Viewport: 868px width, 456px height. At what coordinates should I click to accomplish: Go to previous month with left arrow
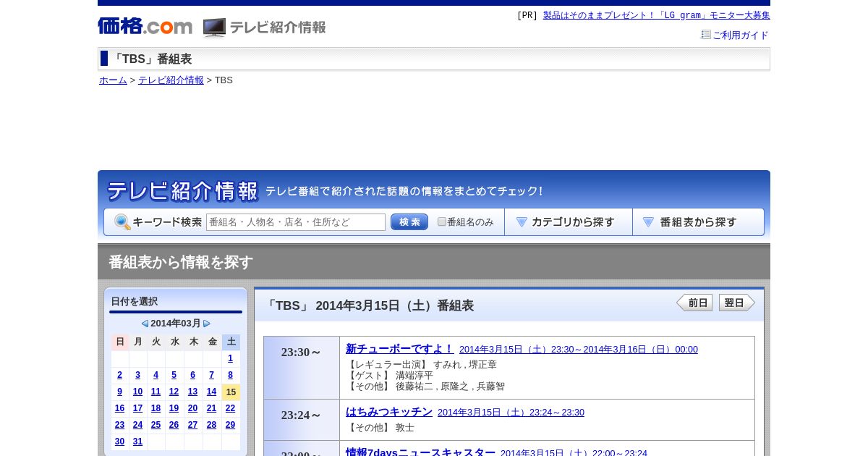point(145,324)
